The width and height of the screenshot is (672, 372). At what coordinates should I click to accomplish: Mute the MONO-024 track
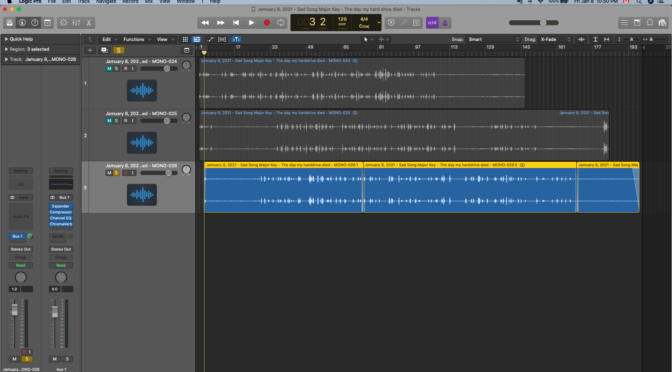tap(109, 69)
